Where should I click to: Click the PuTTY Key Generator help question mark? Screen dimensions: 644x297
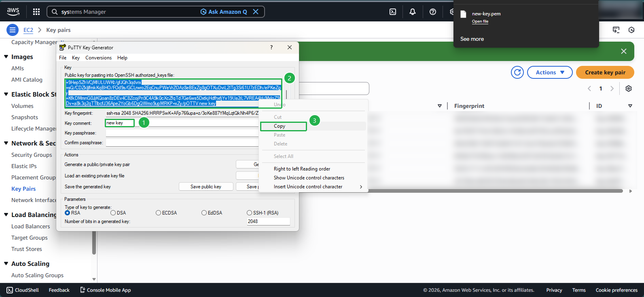pos(271,47)
